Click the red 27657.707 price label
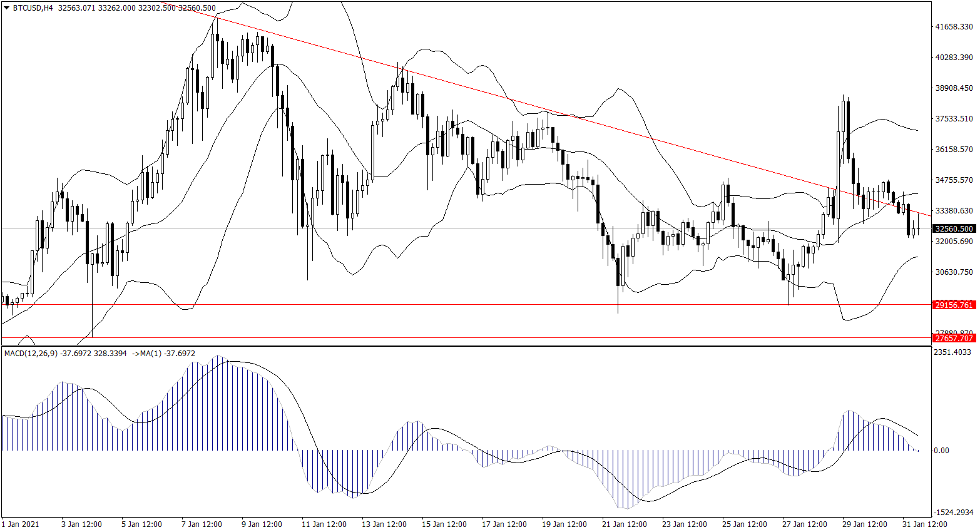Screen dimensions: 980x532 [953, 338]
